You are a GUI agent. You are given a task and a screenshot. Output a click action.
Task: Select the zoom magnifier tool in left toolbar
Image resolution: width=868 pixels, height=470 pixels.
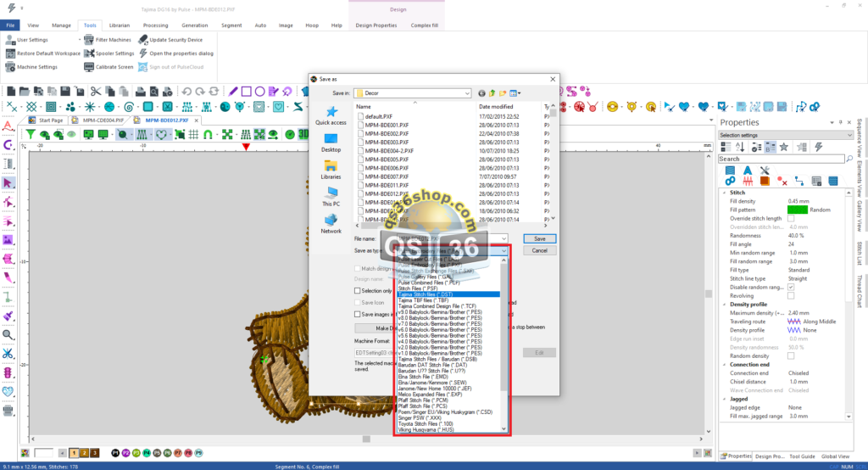pyautogui.click(x=8, y=335)
